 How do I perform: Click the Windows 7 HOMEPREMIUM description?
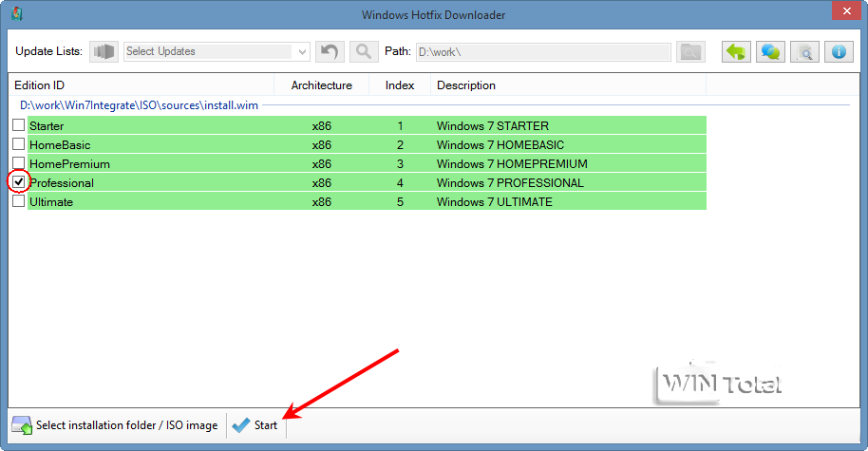512,164
